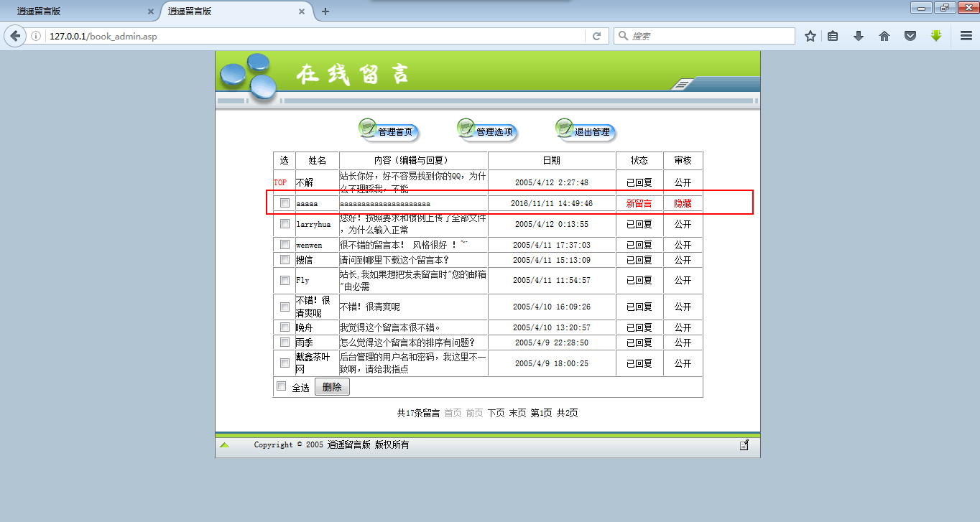Toggle the 全选 select-all checkbox
The width and height of the screenshot is (980, 522).
[282, 386]
